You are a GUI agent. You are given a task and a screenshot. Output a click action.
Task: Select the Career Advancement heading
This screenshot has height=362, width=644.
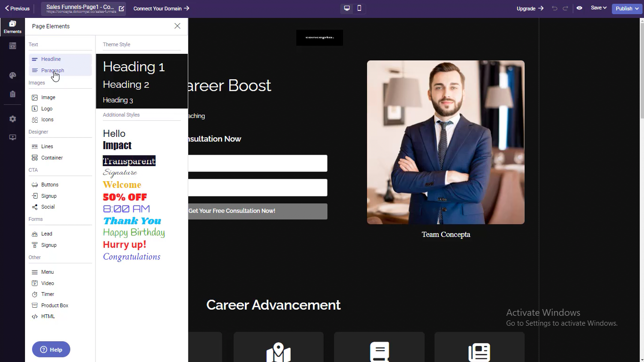point(273,305)
